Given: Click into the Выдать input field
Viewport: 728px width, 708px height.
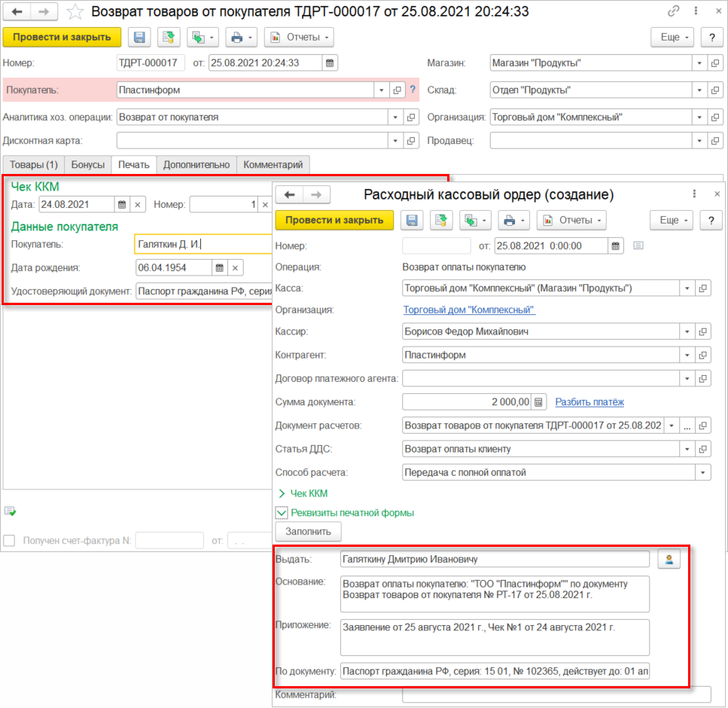Looking at the screenshot, I should coord(495,560).
